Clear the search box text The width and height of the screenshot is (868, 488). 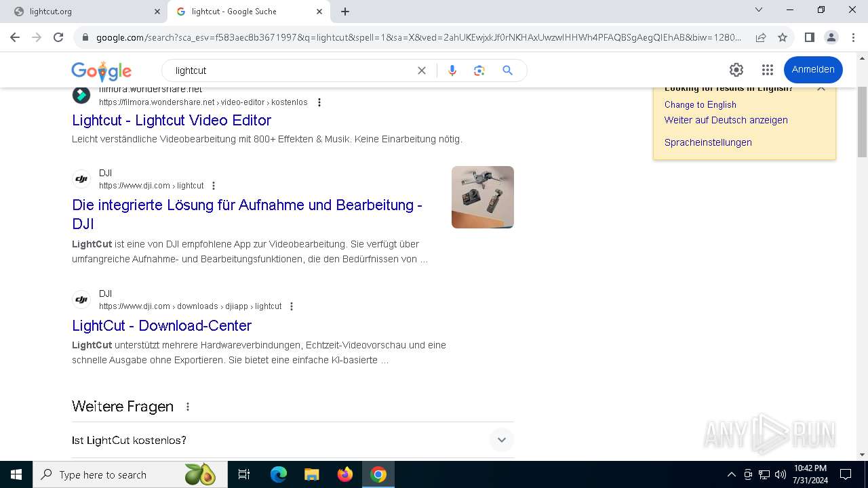point(422,70)
